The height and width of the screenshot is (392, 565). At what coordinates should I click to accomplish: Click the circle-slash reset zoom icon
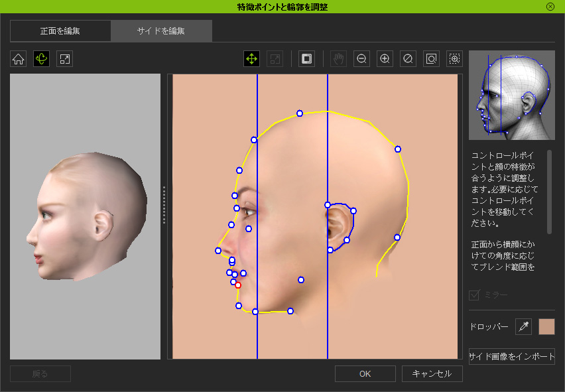click(x=408, y=59)
